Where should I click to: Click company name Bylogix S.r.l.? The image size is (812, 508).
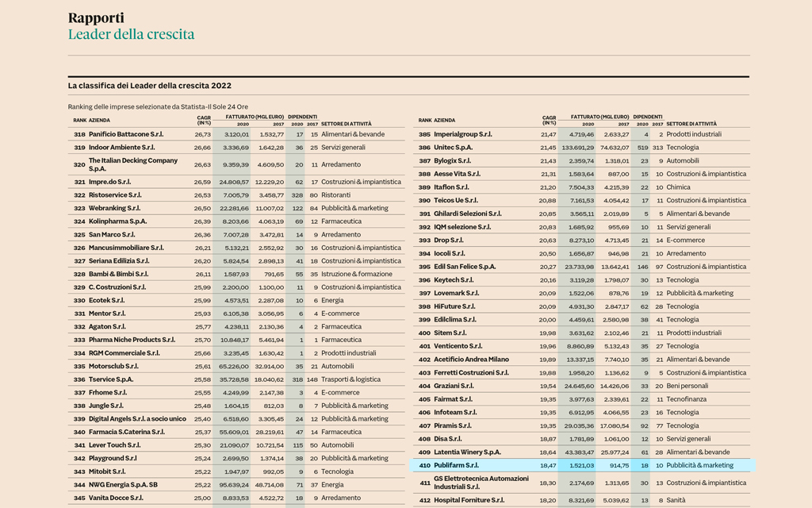click(x=452, y=160)
